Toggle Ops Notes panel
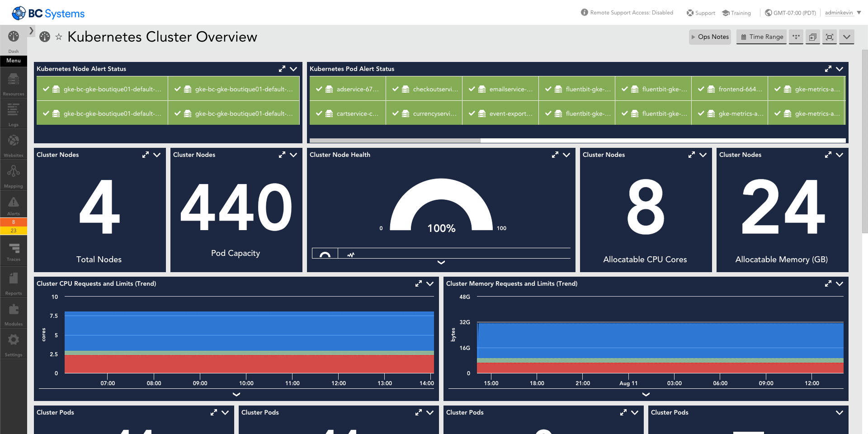 tap(710, 37)
